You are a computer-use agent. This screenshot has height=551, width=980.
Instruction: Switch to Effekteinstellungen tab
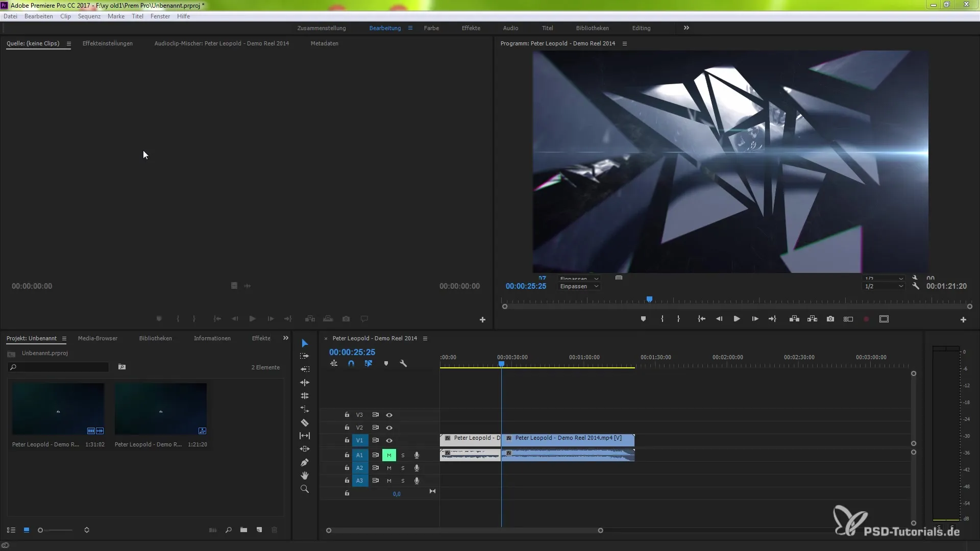tap(107, 44)
